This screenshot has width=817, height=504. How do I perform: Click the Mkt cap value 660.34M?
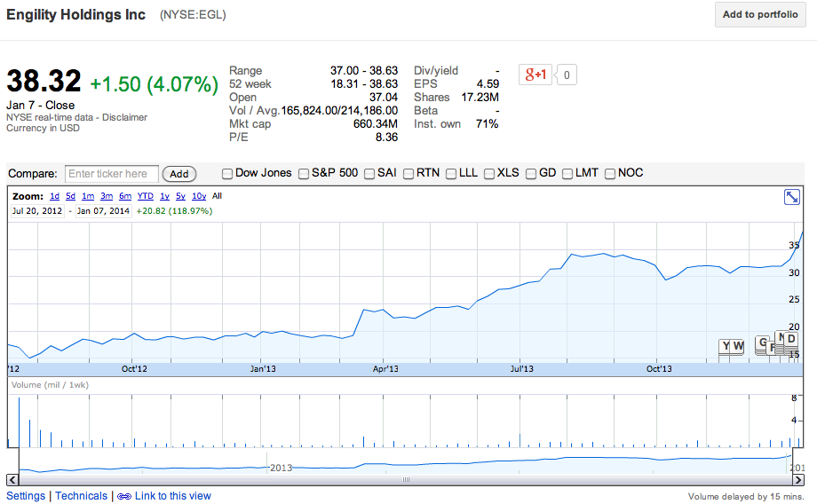click(376, 124)
